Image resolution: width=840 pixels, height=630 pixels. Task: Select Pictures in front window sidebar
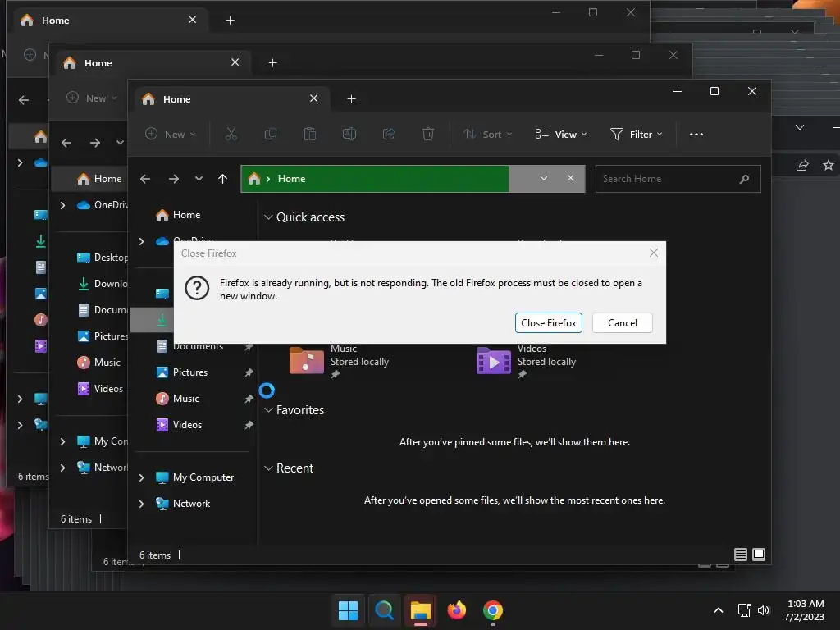tap(192, 372)
